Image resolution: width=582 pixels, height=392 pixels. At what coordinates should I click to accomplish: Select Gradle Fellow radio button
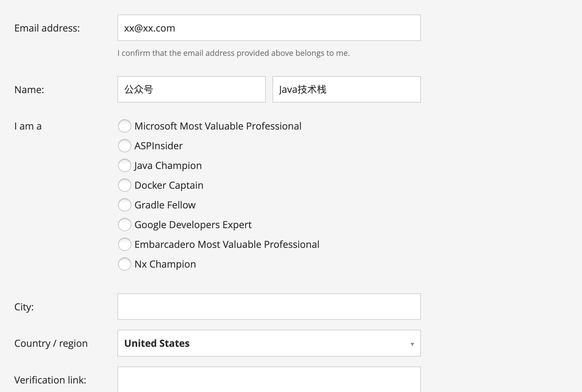pos(124,205)
